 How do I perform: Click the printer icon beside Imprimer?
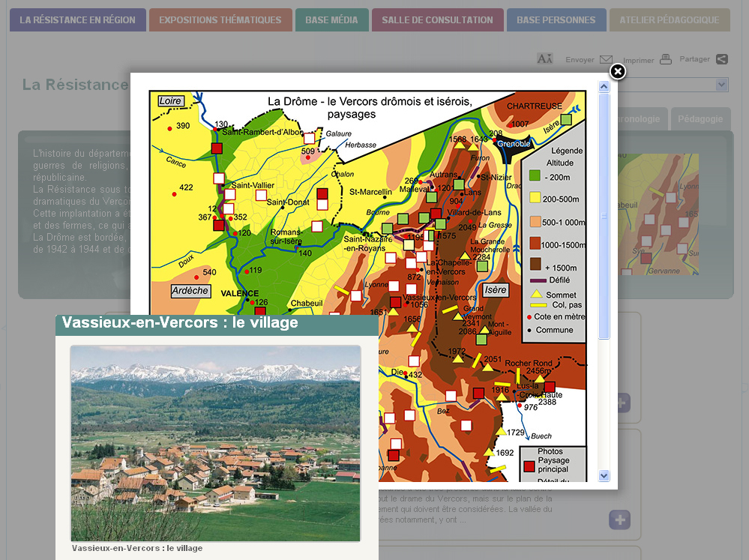pos(666,59)
